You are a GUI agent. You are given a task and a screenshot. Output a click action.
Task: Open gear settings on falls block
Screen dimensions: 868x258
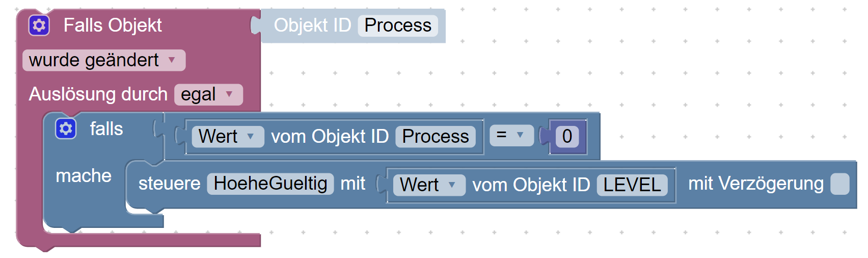[66, 129]
